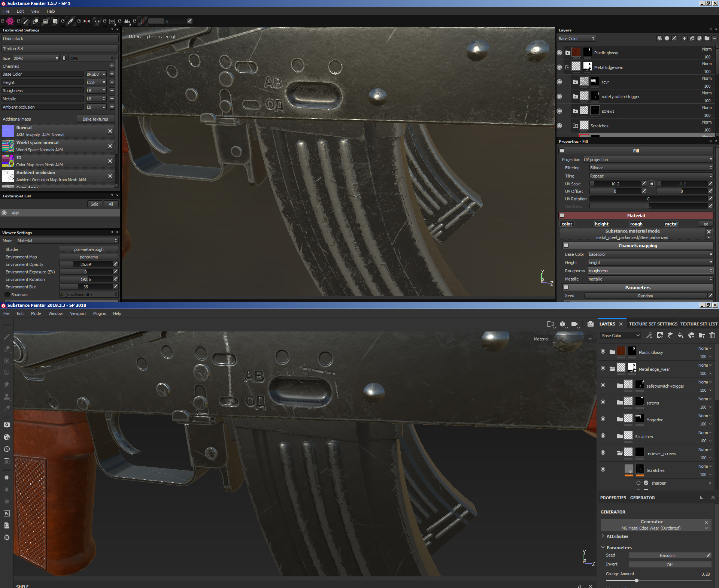
Task: Click the Photoshop export icon in SP 2018
Action: 7,513
